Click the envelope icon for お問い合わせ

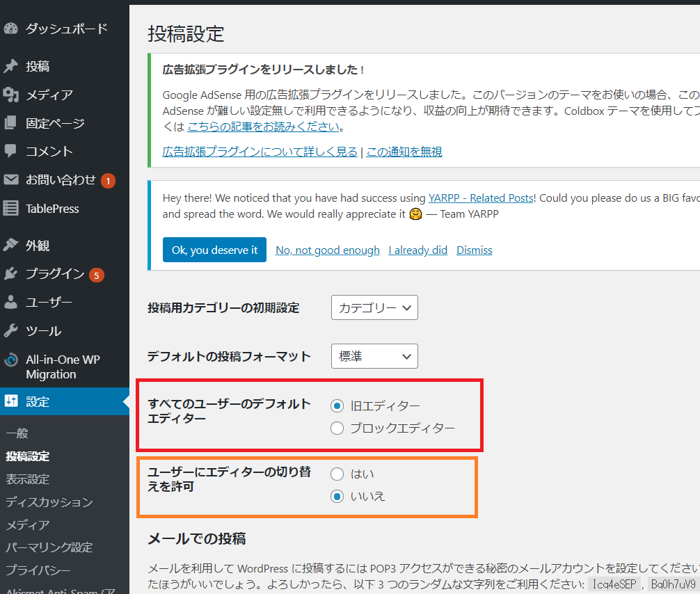[x=11, y=179]
